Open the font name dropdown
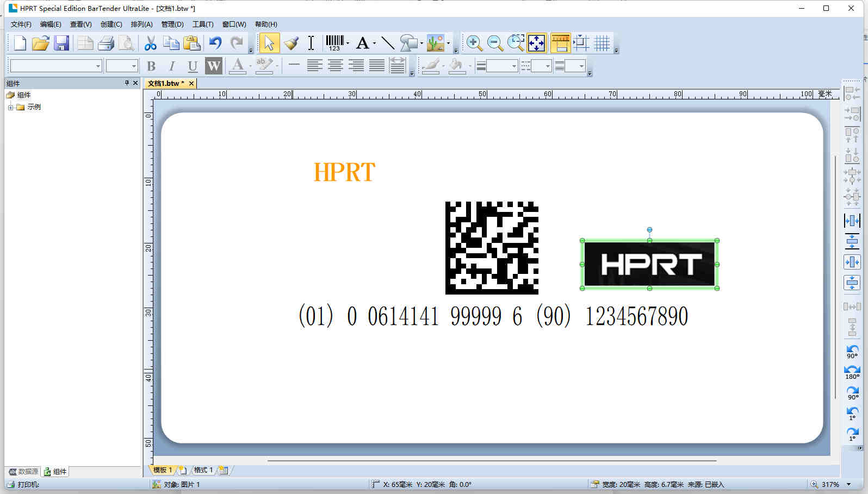Image resolution: width=868 pixels, height=494 pixels. coord(98,66)
